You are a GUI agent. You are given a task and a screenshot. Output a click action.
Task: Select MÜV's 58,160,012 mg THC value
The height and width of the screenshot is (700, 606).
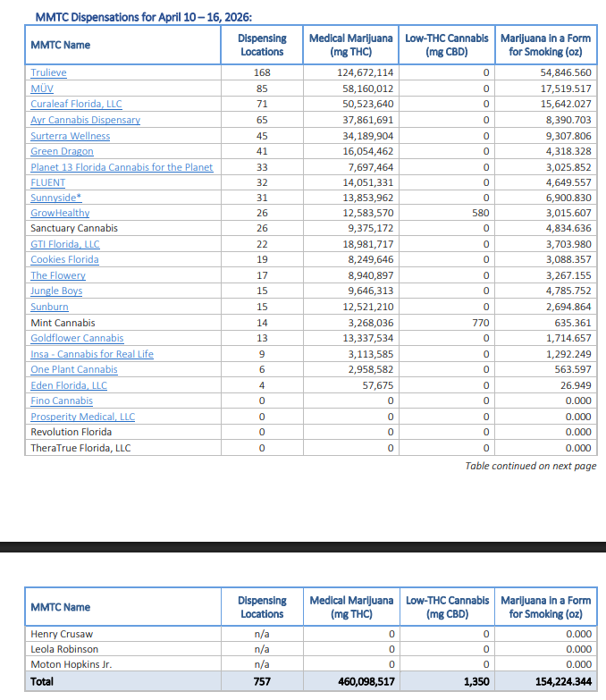tap(367, 89)
